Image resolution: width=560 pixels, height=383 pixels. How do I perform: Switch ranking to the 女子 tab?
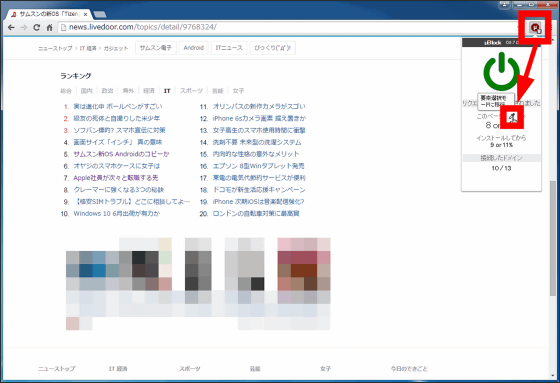coord(238,91)
